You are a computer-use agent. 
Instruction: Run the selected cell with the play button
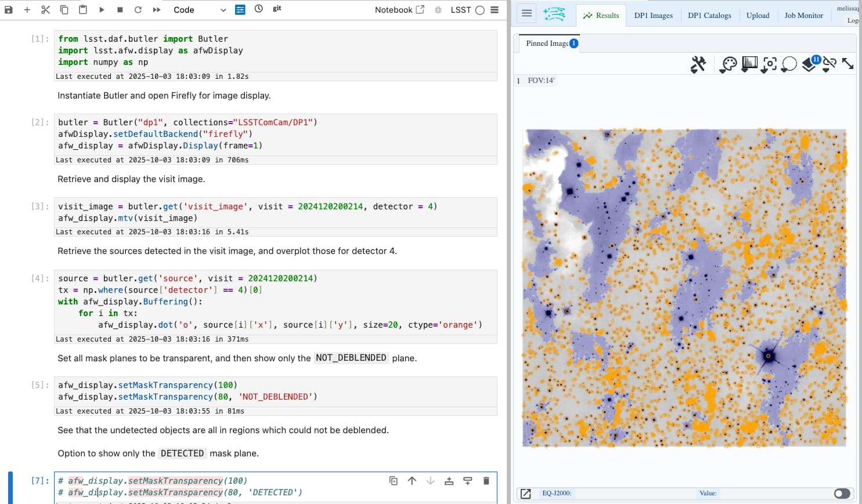(x=102, y=10)
